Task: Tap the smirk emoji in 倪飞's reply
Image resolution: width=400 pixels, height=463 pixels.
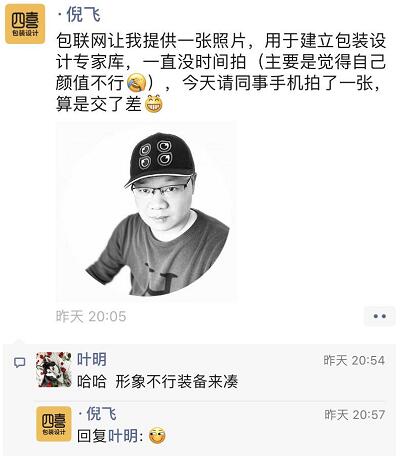Action: [x=157, y=435]
